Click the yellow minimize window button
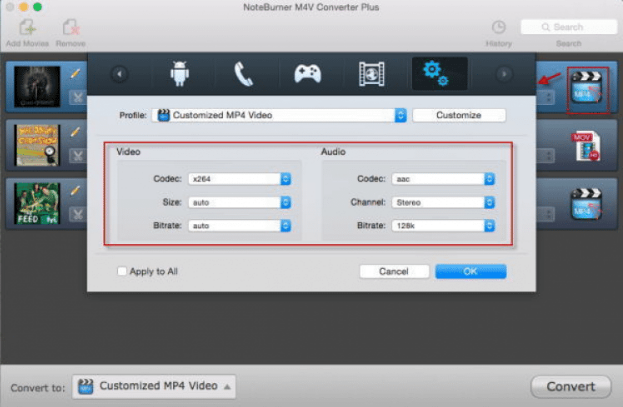623x407 pixels. pyautogui.click(x=23, y=7)
